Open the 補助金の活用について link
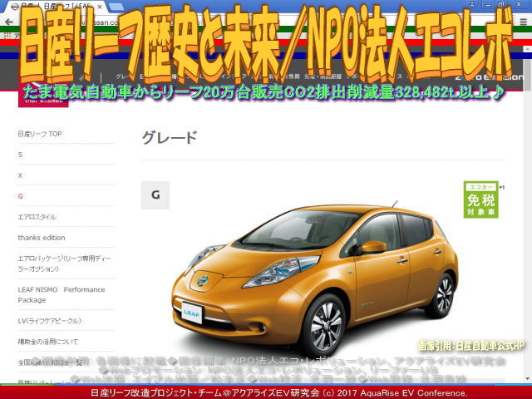 pos(48,342)
